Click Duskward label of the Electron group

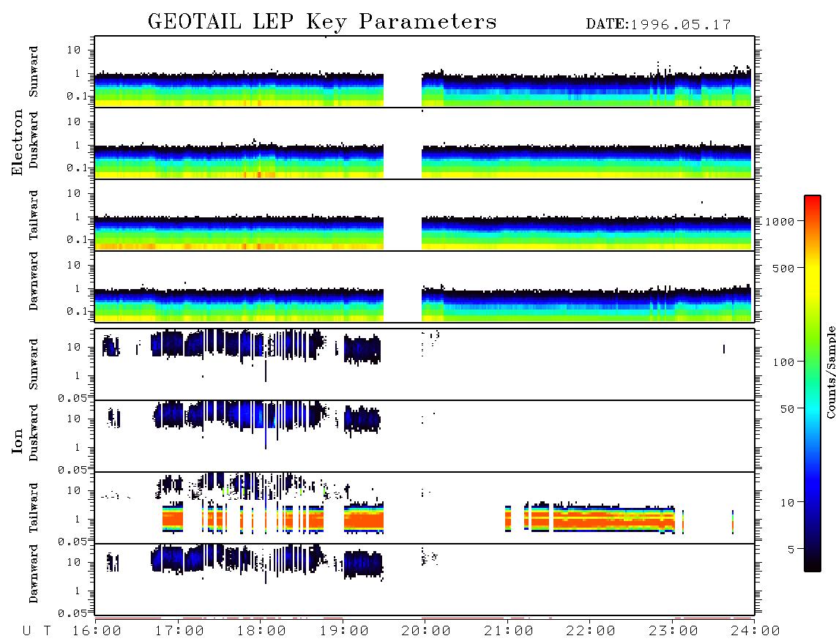(x=34, y=140)
